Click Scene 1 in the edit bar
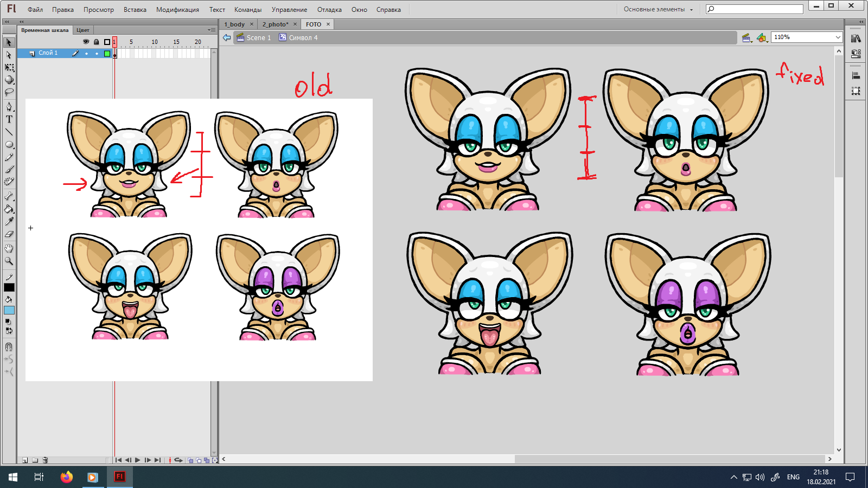Screen dimensions: 868x488 [x=253, y=37]
